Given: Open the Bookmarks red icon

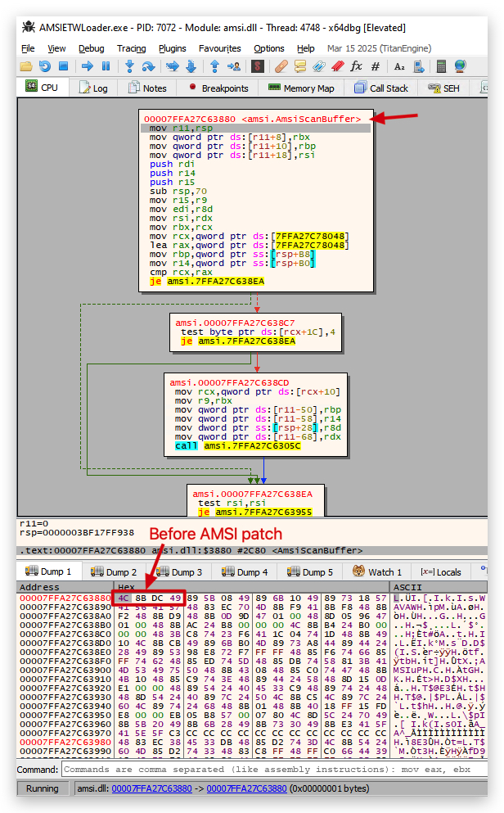Looking at the screenshot, I should [338, 66].
